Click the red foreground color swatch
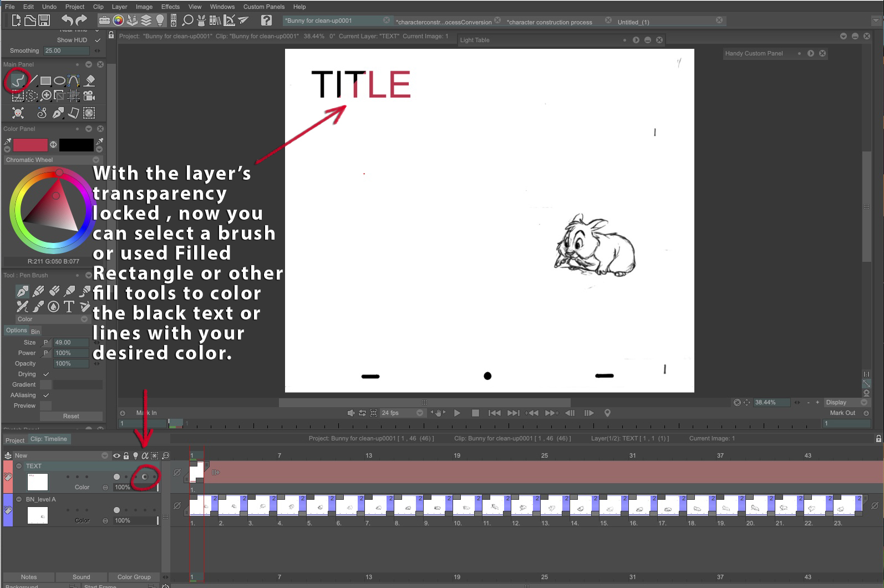The image size is (884, 588). [x=31, y=145]
